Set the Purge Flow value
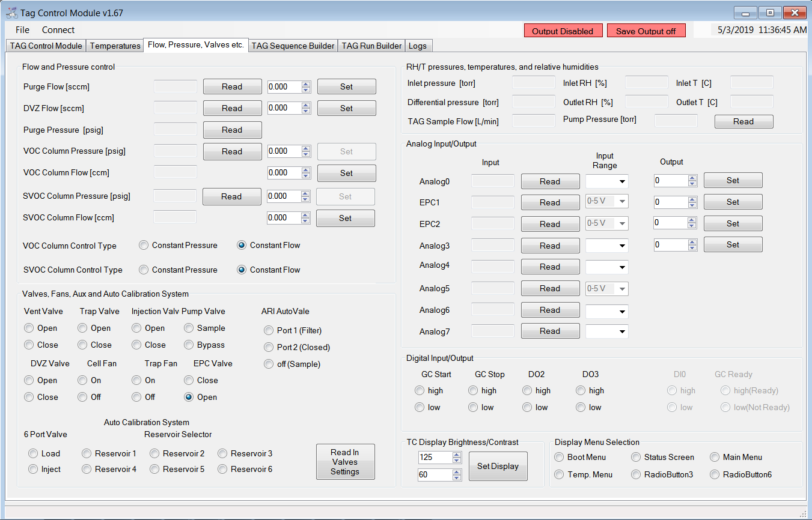The width and height of the screenshot is (812, 520). coord(347,86)
